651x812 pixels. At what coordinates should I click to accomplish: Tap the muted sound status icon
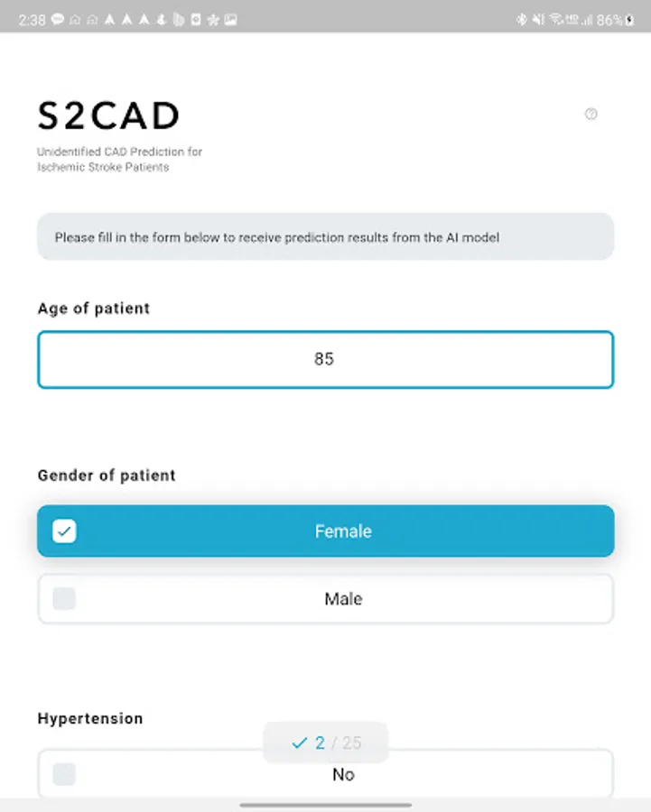[x=537, y=19]
